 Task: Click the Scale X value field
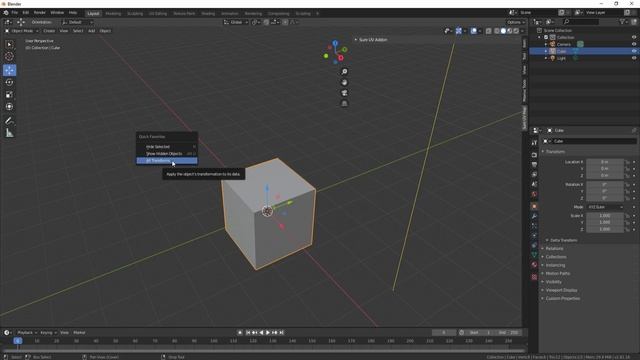pos(605,216)
